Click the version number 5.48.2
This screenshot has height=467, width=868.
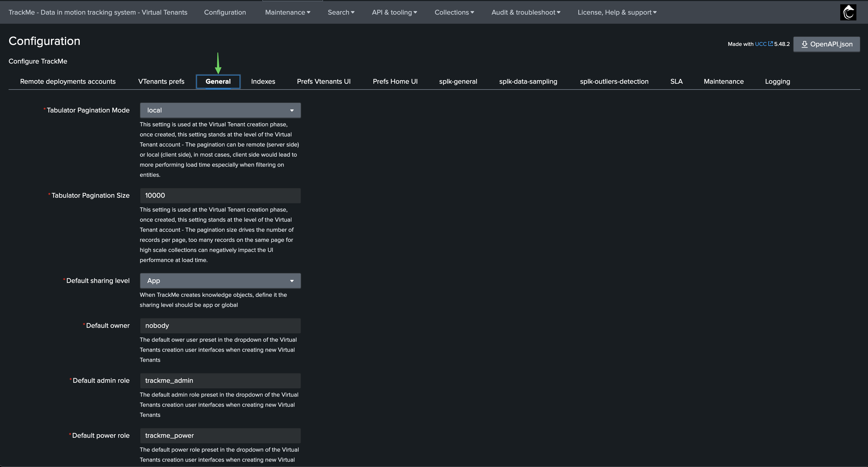(782, 44)
